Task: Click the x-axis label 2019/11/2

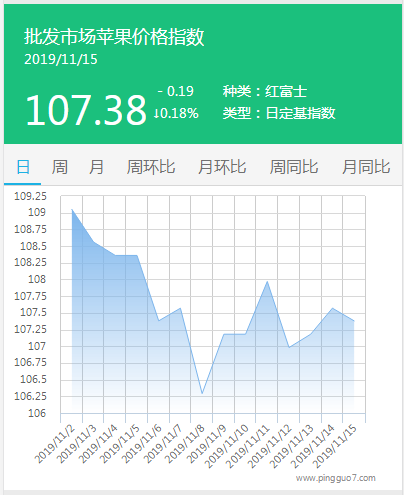Action: tap(55, 444)
